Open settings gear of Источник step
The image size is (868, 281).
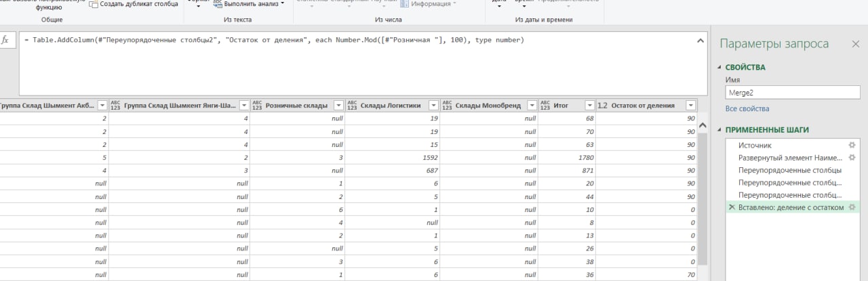coord(852,145)
